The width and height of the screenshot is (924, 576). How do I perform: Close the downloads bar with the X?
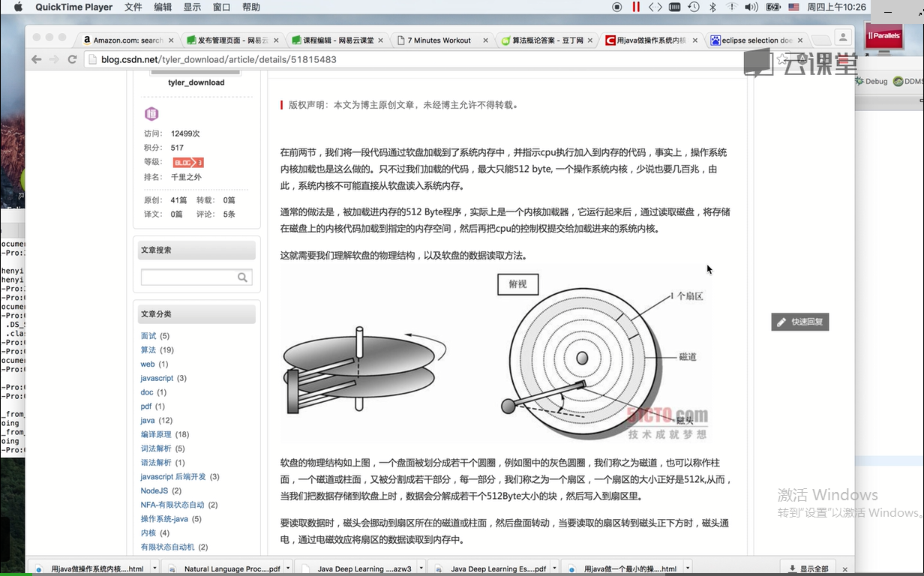click(844, 569)
